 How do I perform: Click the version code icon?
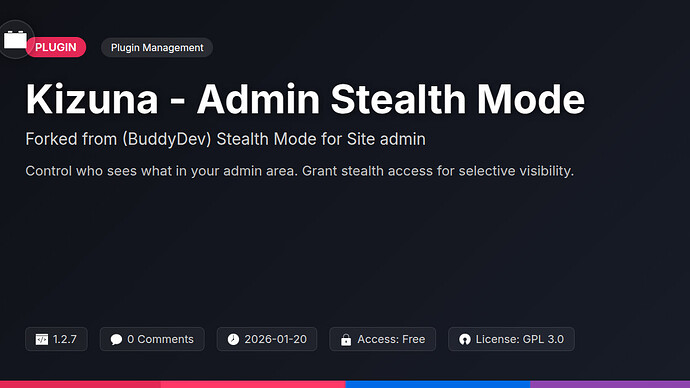tap(42, 339)
